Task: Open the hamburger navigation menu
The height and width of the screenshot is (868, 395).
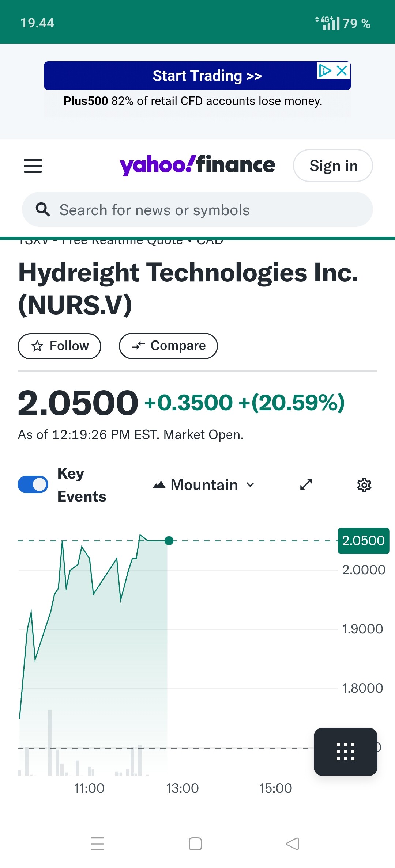Action: [33, 166]
